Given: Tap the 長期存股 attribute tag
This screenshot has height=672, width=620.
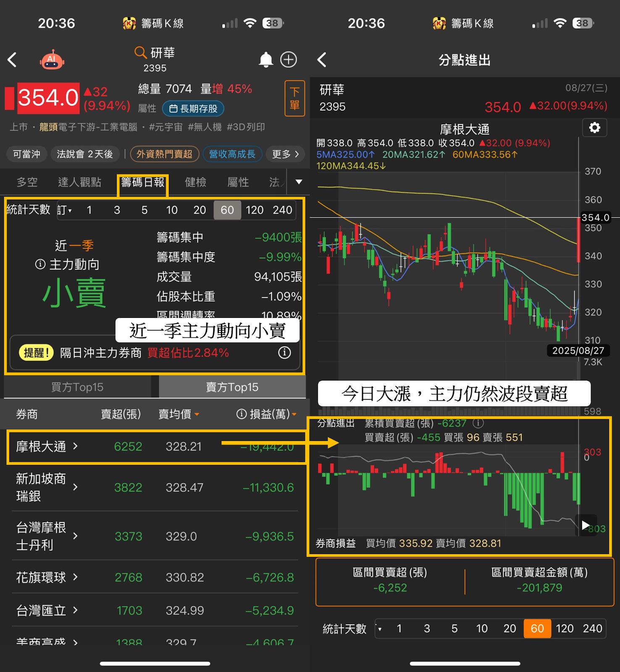Looking at the screenshot, I should tap(193, 109).
